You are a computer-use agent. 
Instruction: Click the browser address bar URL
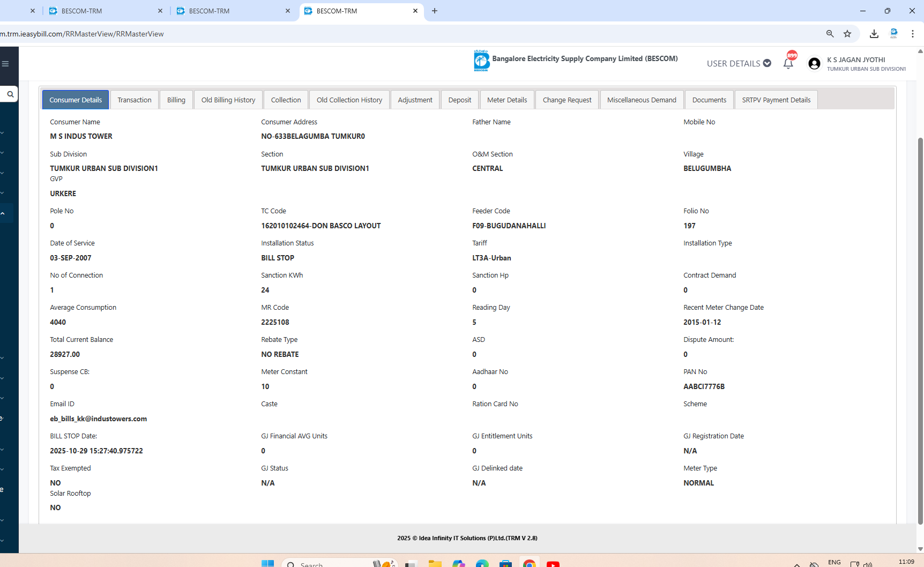(82, 34)
